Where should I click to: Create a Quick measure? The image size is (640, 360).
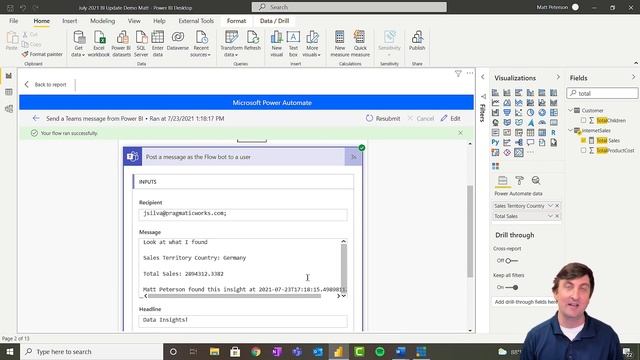[360, 44]
